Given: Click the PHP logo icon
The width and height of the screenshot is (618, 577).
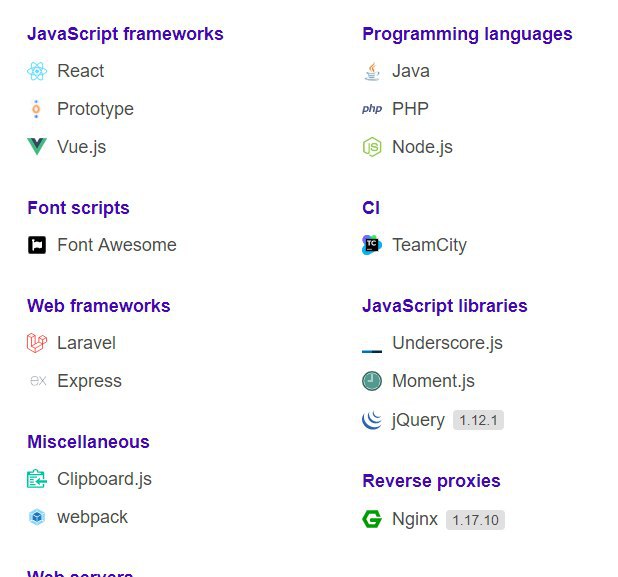Looking at the screenshot, I should (372, 109).
